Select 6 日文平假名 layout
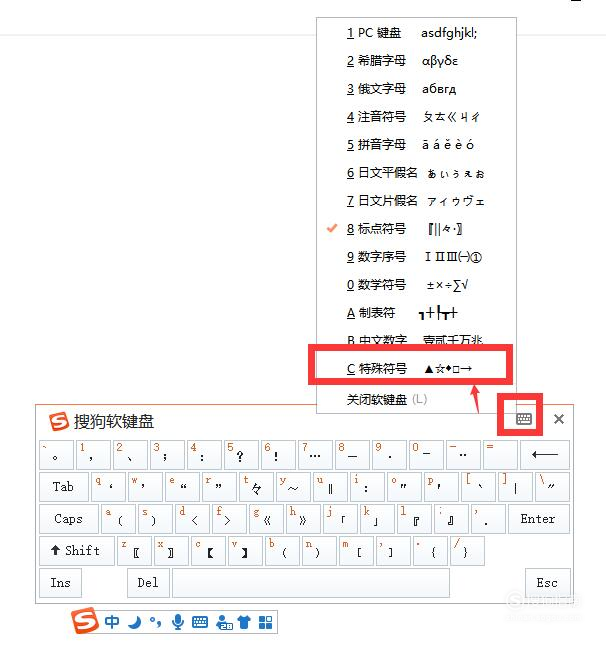This screenshot has height=647, width=606. tap(416, 173)
